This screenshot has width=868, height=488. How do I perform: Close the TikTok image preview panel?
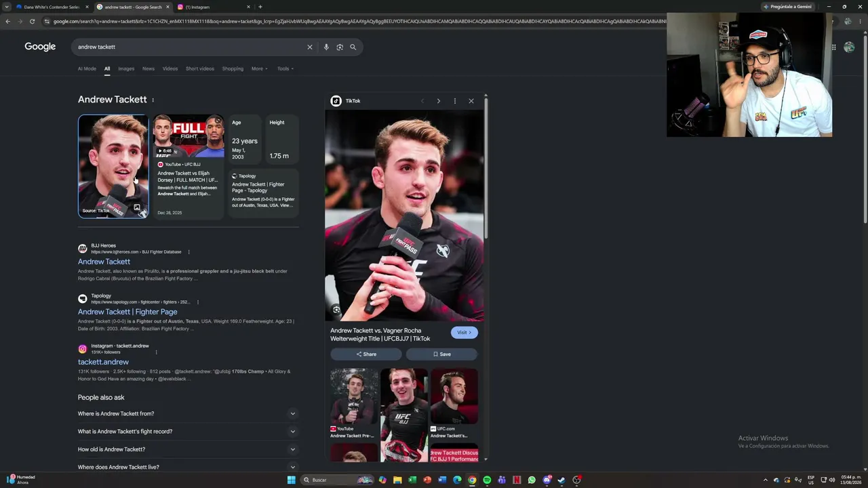coord(471,101)
